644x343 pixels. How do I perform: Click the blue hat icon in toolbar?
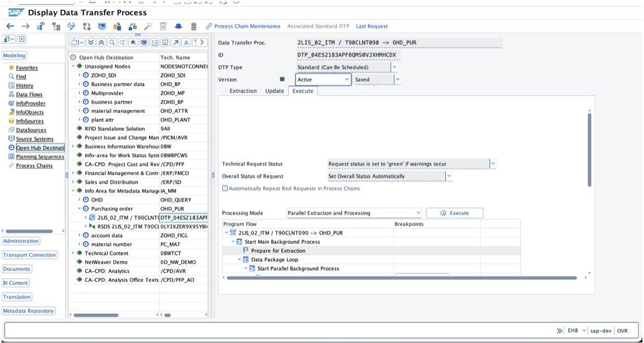coord(179,26)
